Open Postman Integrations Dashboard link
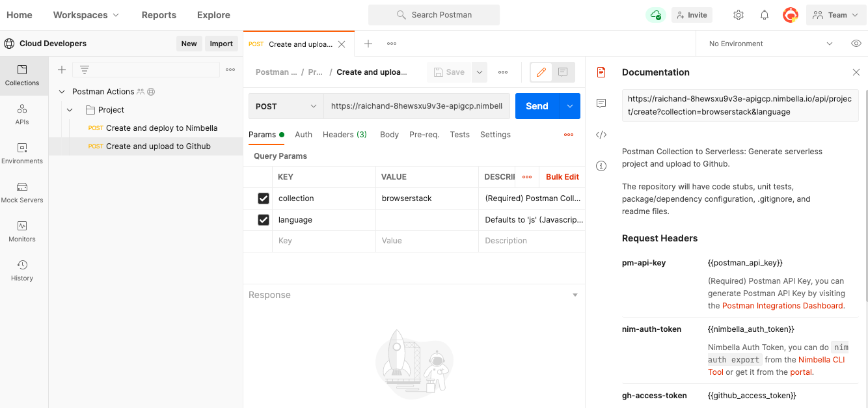Image resolution: width=868 pixels, height=408 pixels. click(x=783, y=306)
